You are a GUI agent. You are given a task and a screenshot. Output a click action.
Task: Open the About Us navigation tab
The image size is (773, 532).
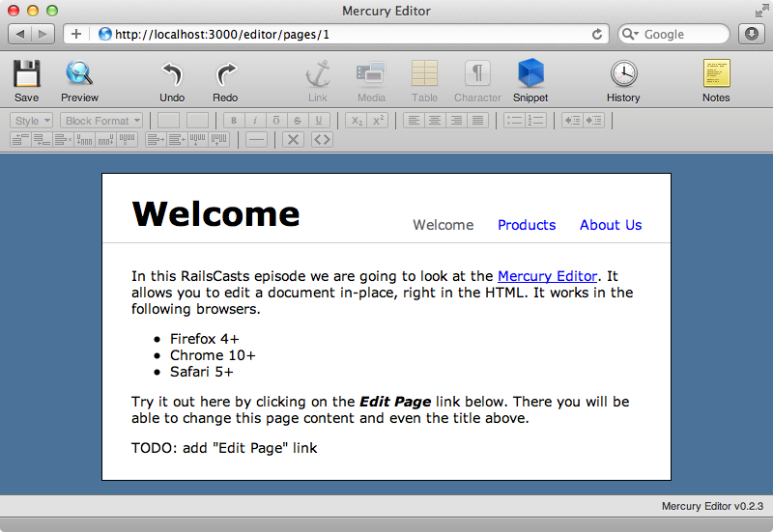click(x=611, y=225)
